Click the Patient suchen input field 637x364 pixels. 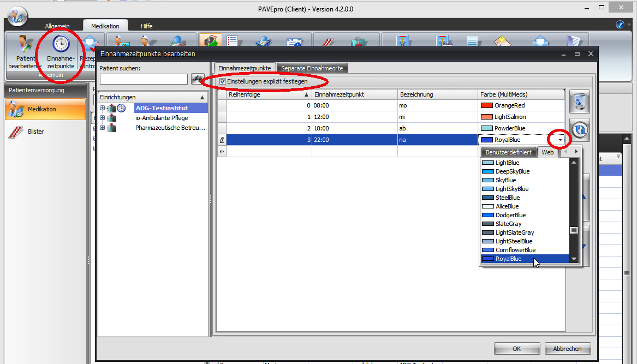tap(144, 79)
